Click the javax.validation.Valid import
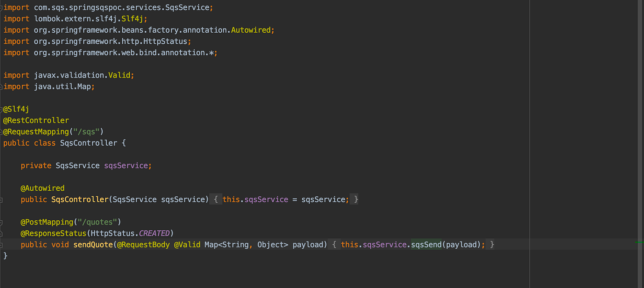Image resolution: width=644 pixels, height=288 pixels. pos(84,75)
